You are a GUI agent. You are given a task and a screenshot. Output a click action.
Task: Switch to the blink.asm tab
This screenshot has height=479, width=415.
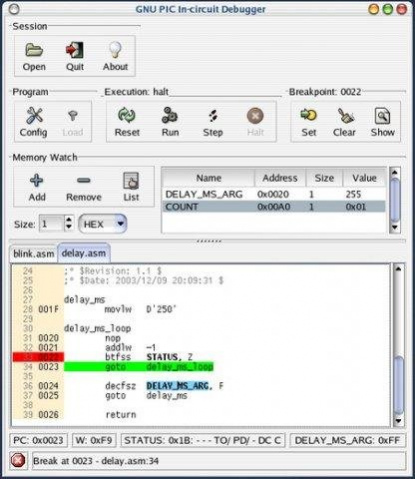tap(34, 254)
